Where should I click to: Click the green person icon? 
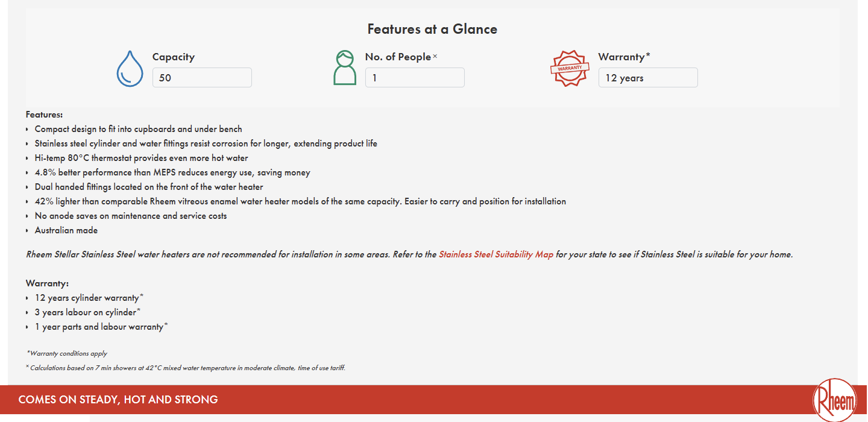click(x=345, y=68)
